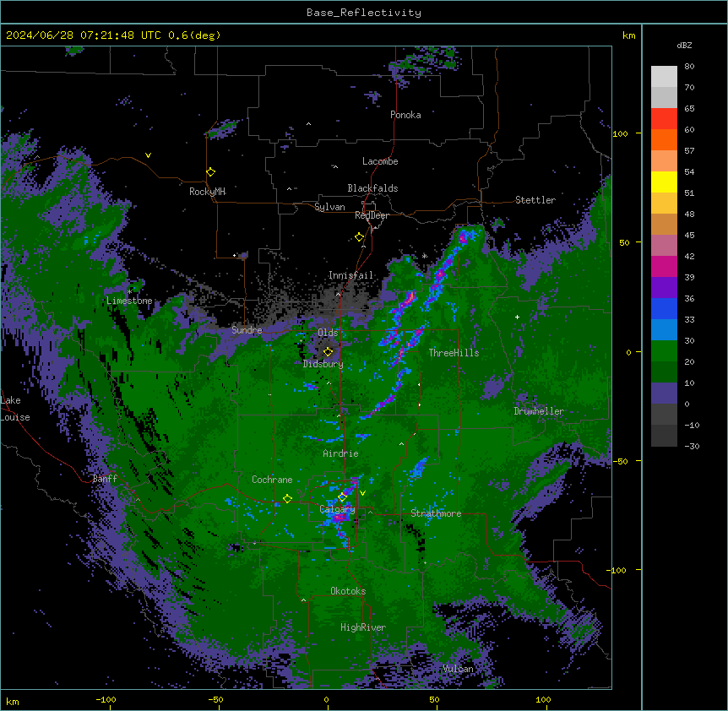Click the yellow V marker northwest of RockyMH
This screenshot has height=711, width=728.
coord(148,155)
